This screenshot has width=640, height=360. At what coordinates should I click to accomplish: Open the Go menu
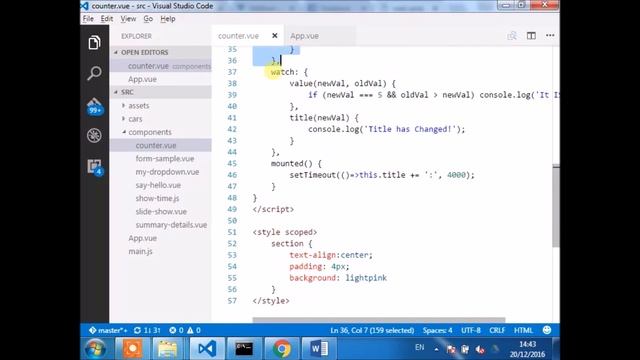[x=148, y=19]
